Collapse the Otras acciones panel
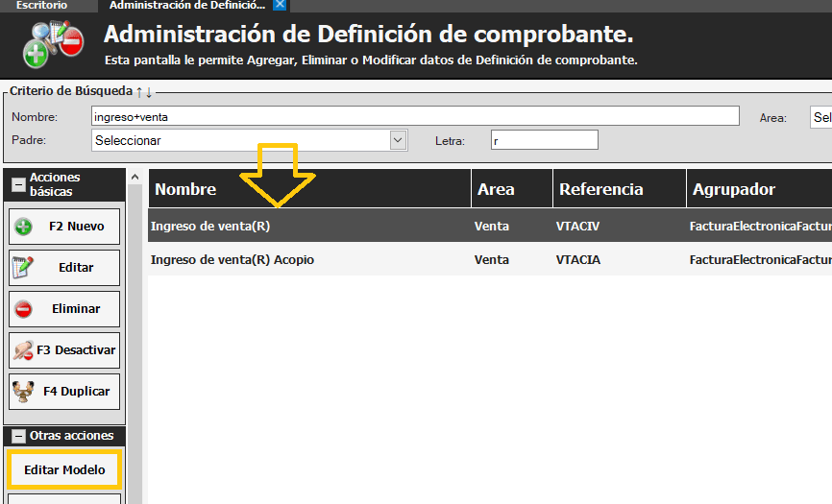This screenshot has height=504, width=832. tap(17, 436)
